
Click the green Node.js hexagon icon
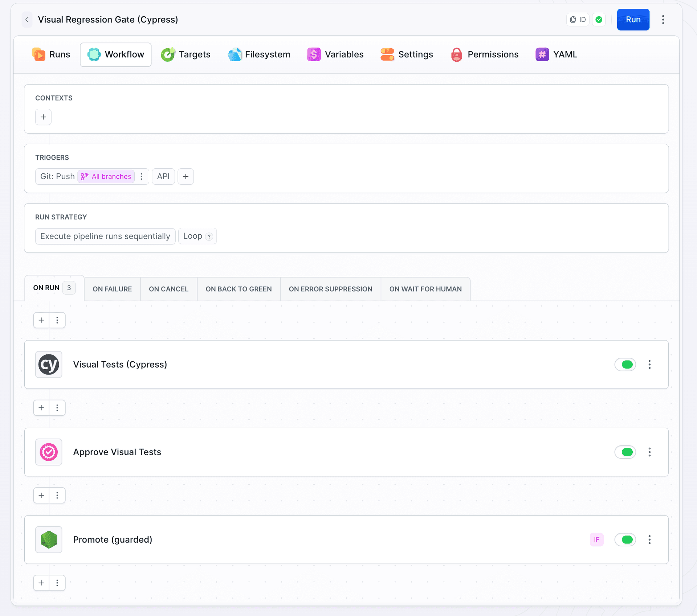49,539
